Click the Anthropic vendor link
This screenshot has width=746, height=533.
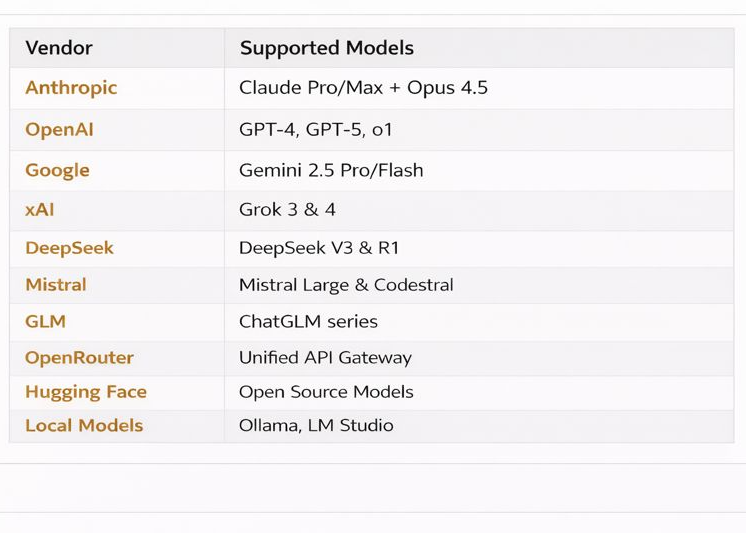[71, 88]
